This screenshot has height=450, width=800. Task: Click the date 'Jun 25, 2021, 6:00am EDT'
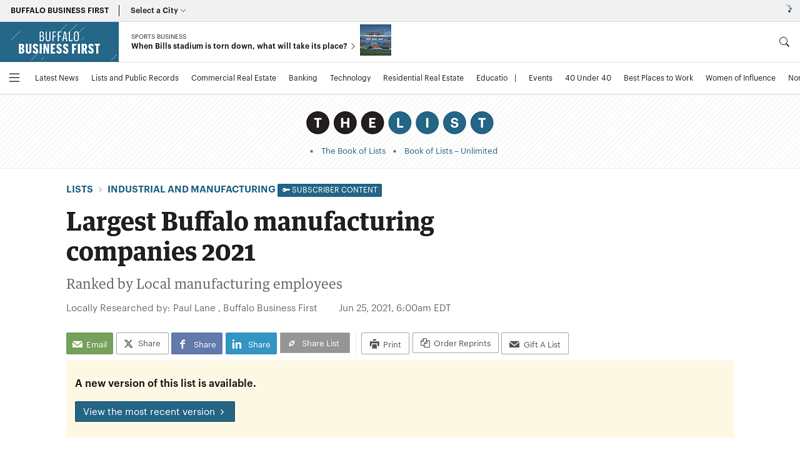(395, 308)
